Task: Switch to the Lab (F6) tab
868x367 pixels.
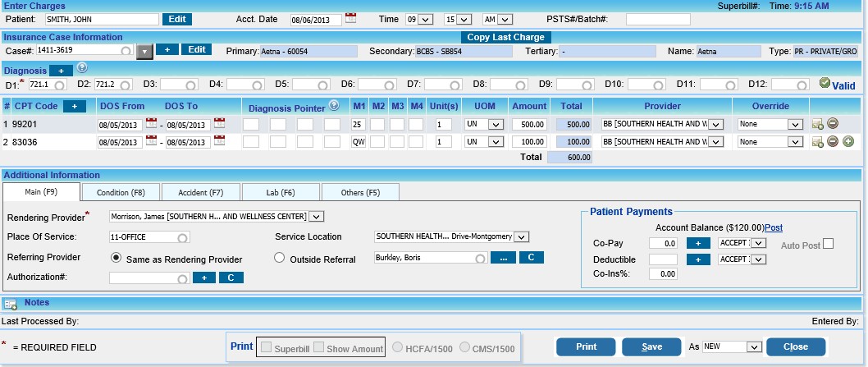Action: [x=281, y=192]
